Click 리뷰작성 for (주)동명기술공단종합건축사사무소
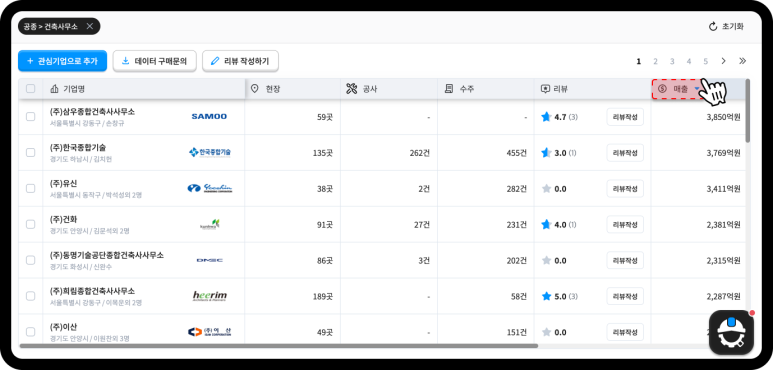The height and width of the screenshot is (370, 773). coord(625,260)
